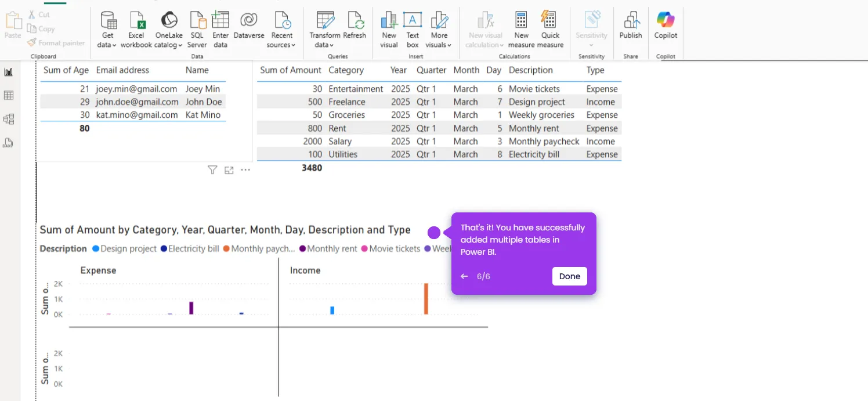Click Monthly rent legend item

click(328, 248)
